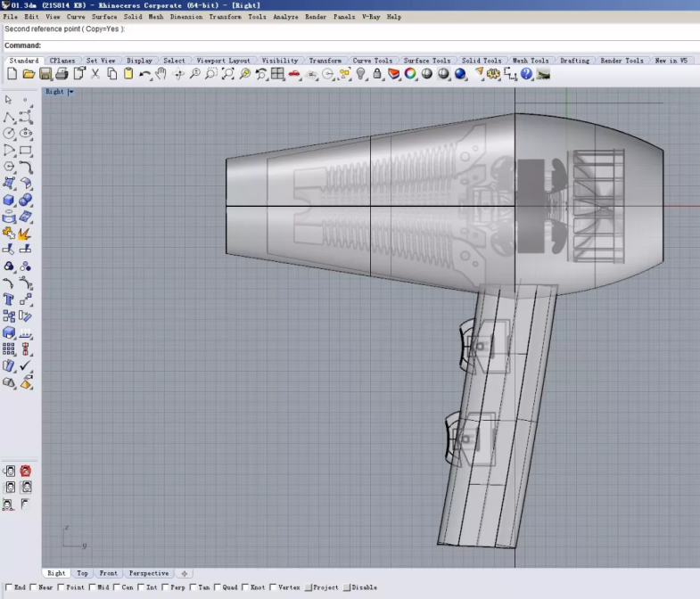The image size is (700, 599).
Task: Check the Perp object snap
Action: click(165, 587)
